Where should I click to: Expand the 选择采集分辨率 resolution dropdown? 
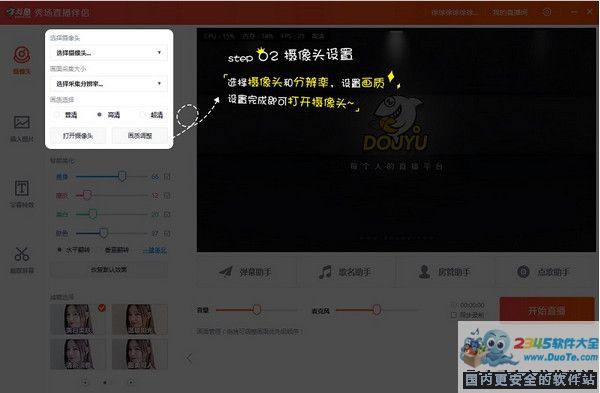click(x=109, y=83)
